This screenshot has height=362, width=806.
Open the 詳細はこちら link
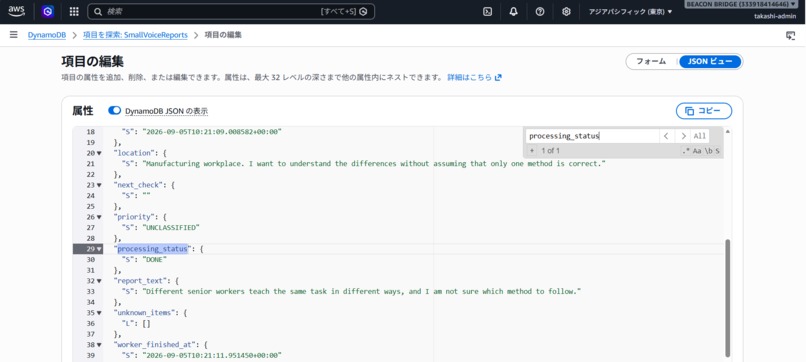click(474, 78)
